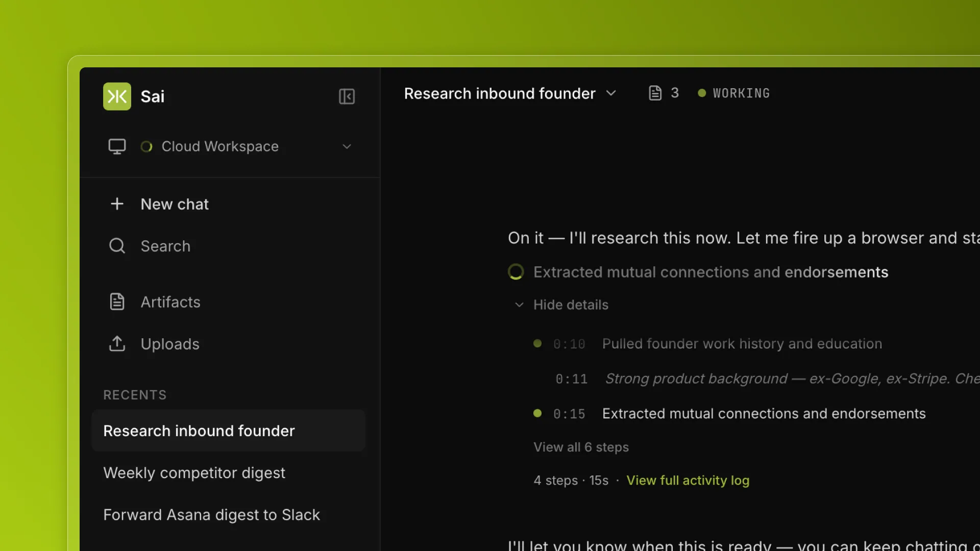The height and width of the screenshot is (551, 980).
Task: Click the plus icon for New chat
Action: coord(117,204)
